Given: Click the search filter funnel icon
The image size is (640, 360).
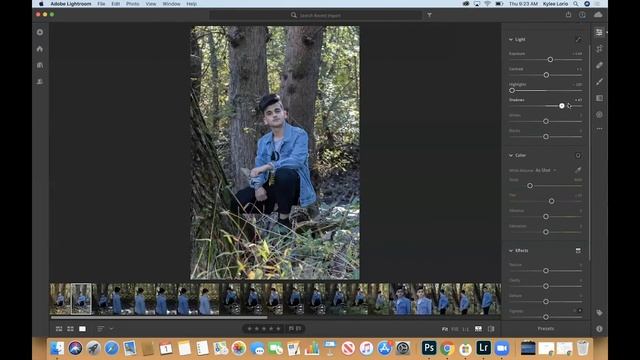Looking at the screenshot, I should 429,15.
